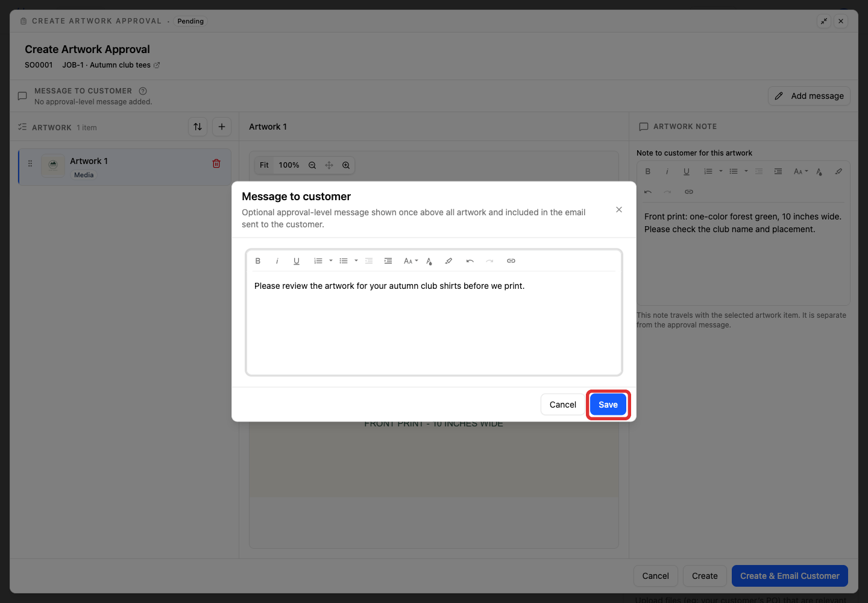
Task: Reset artwork zoom to 100%
Action: 289,165
